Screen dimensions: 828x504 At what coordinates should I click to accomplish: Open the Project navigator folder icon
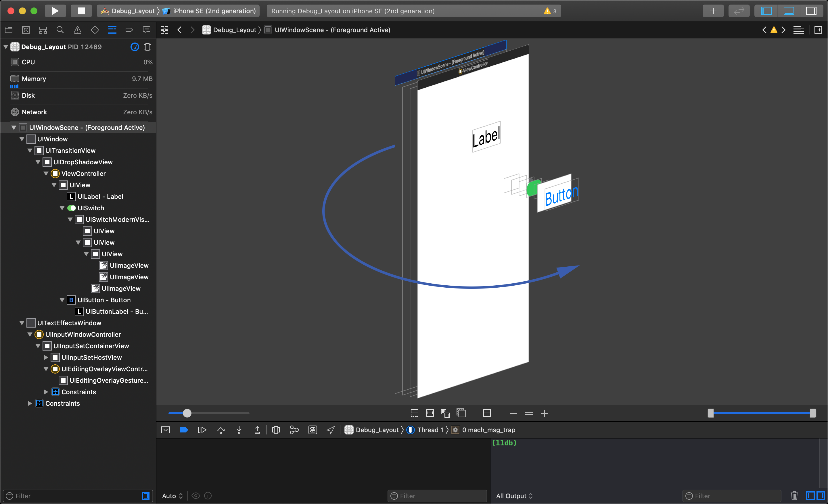coord(9,30)
